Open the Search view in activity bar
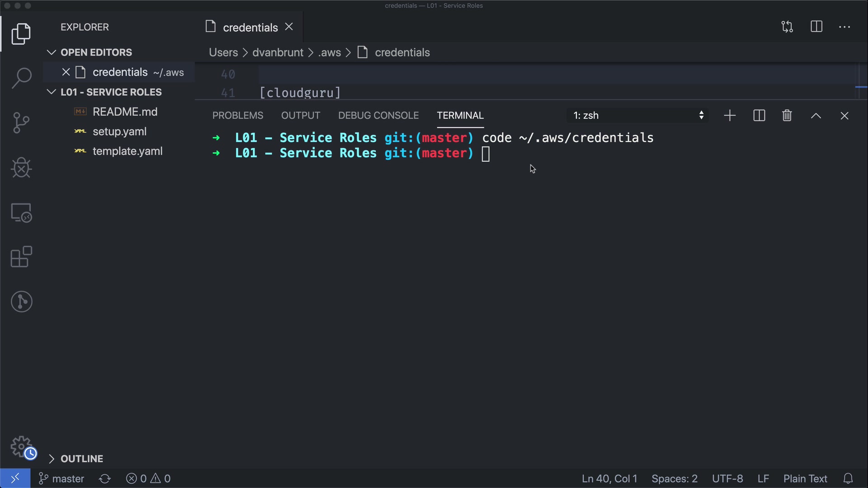Viewport: 868px width, 488px height. pos(21,78)
